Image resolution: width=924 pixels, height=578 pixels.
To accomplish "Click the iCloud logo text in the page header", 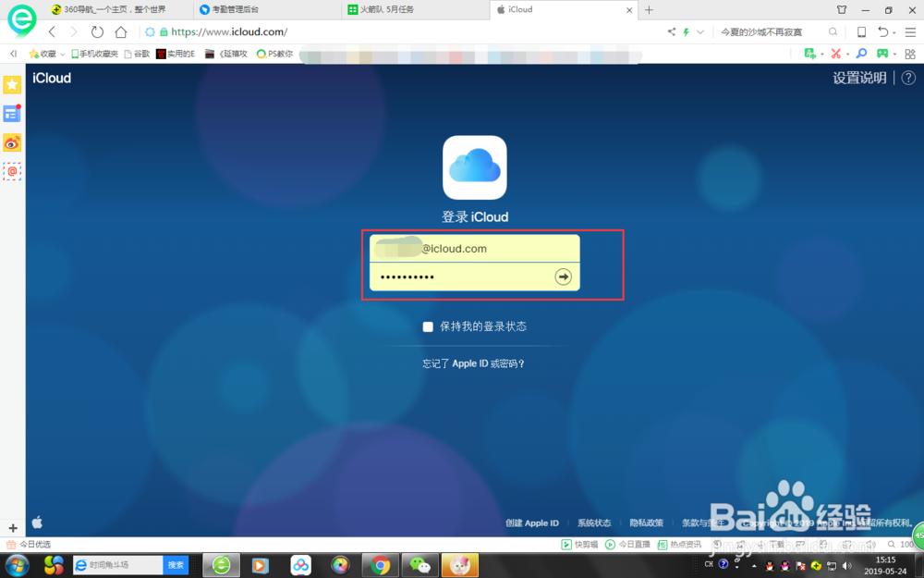I will pos(52,78).
